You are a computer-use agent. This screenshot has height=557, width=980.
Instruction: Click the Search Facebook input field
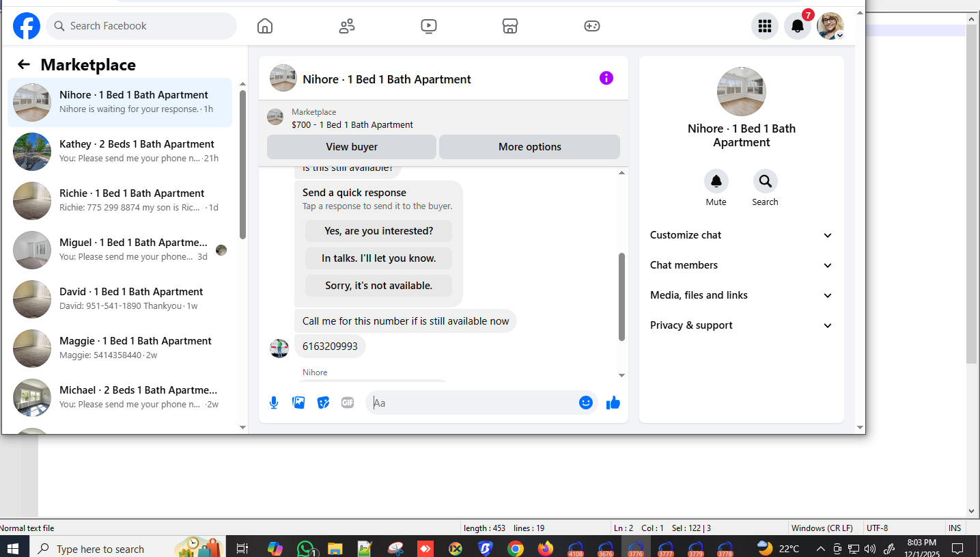click(x=141, y=26)
